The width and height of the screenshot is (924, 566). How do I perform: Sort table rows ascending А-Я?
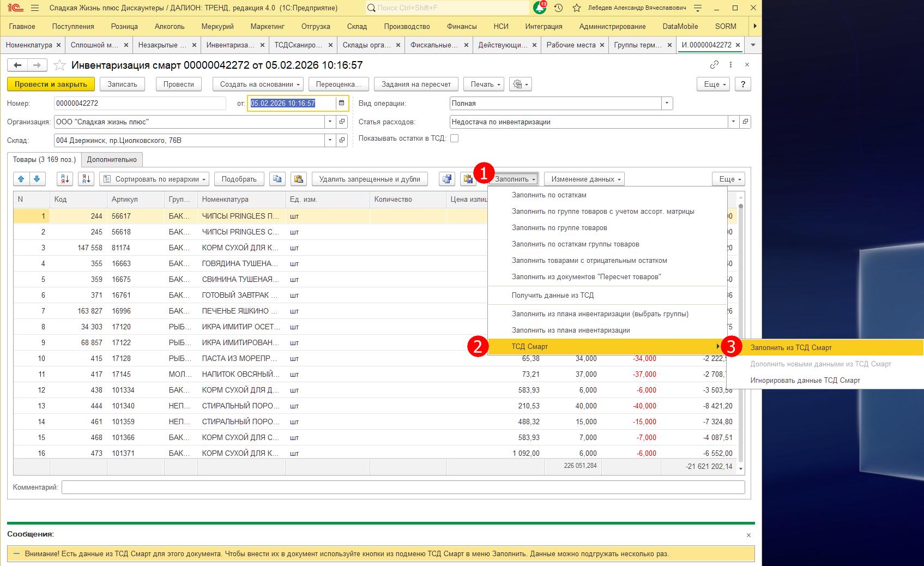click(x=65, y=179)
